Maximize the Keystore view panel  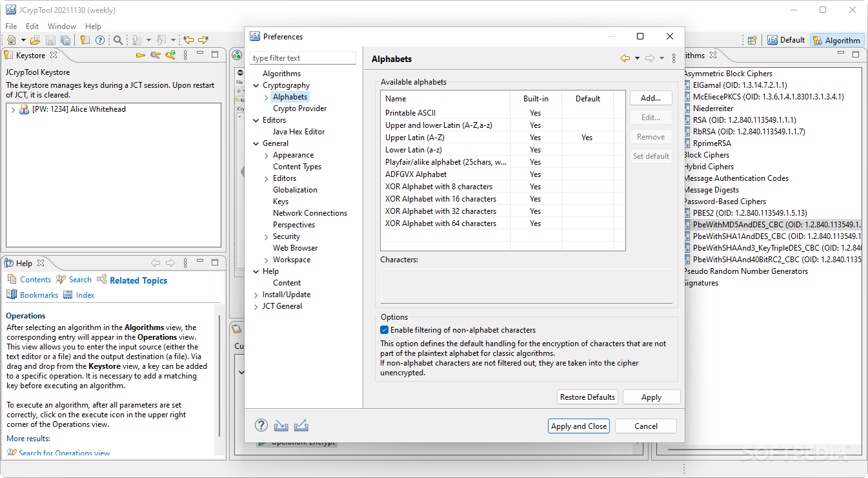214,55
